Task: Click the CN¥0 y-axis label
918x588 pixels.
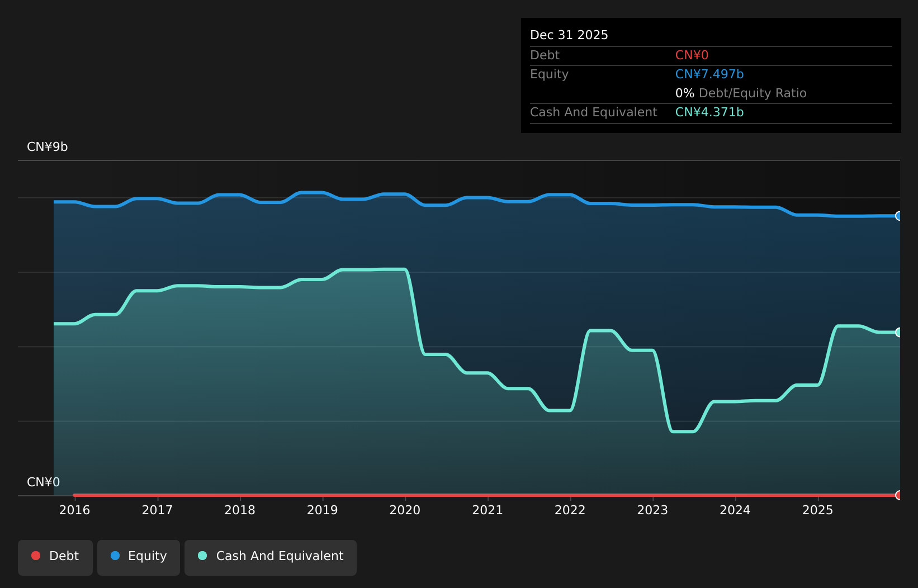Action: pos(44,482)
